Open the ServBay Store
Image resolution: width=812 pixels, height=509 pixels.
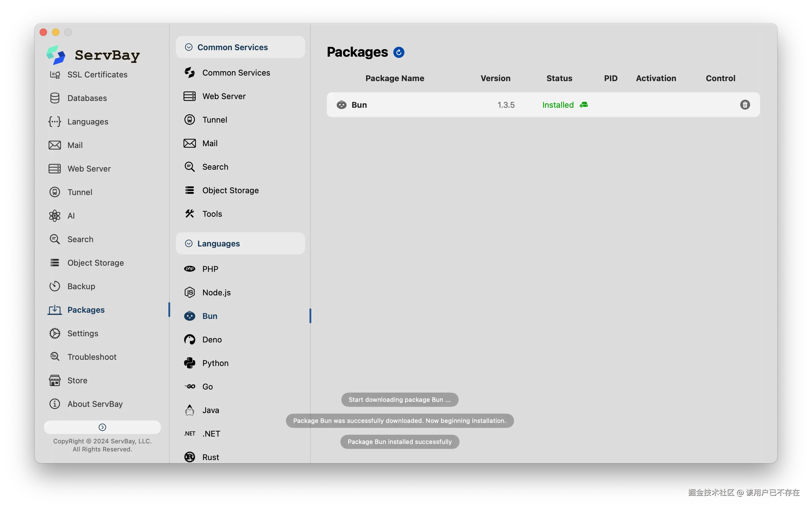coord(77,381)
